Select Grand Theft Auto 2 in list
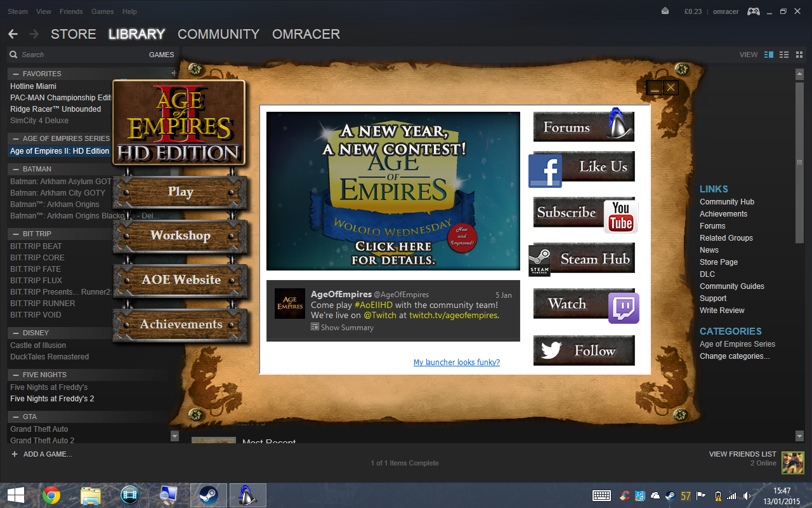 [x=42, y=441]
